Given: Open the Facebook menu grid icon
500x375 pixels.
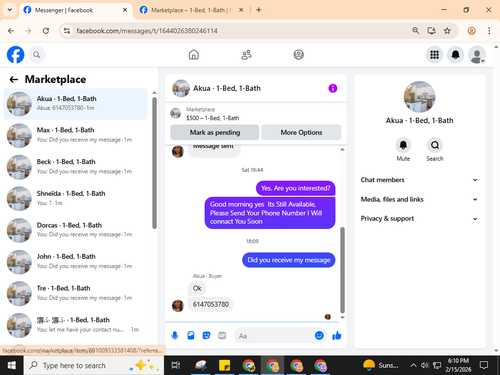Looking at the screenshot, I should click(434, 55).
